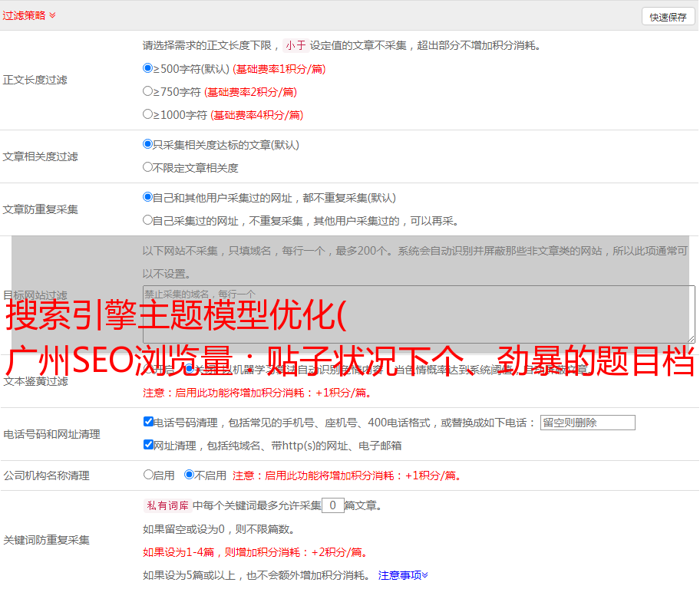Screen dimensions: 700x589
Task: Click the 如果留空或设为0，则不限篇数 line
Action: click(219, 529)
